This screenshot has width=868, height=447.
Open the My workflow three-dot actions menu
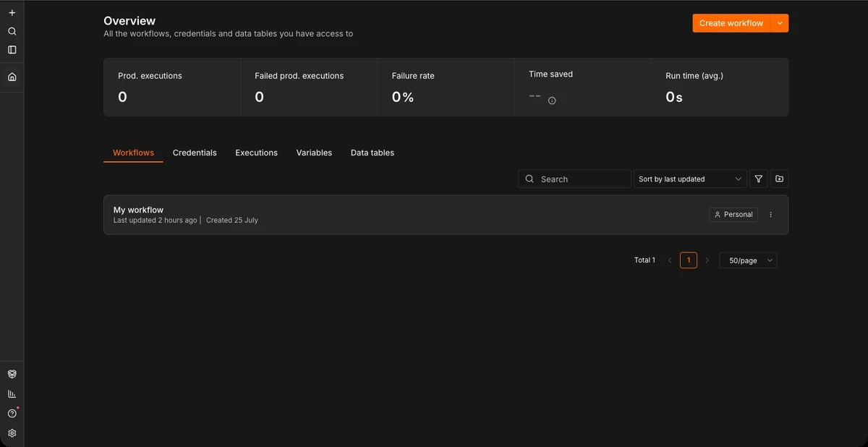[770, 215]
